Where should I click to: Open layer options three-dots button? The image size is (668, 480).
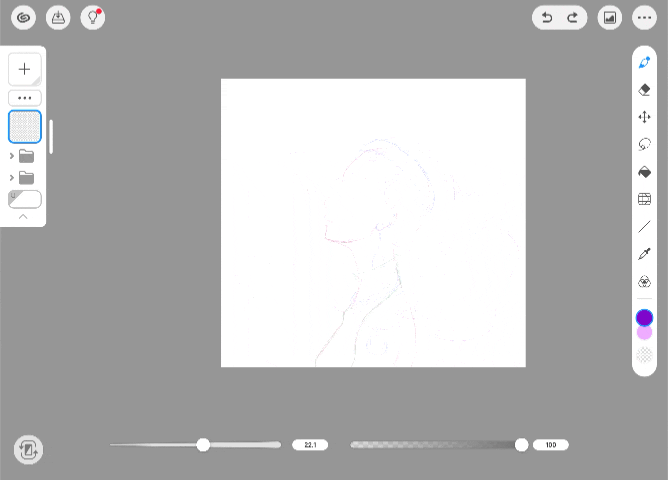[25, 98]
